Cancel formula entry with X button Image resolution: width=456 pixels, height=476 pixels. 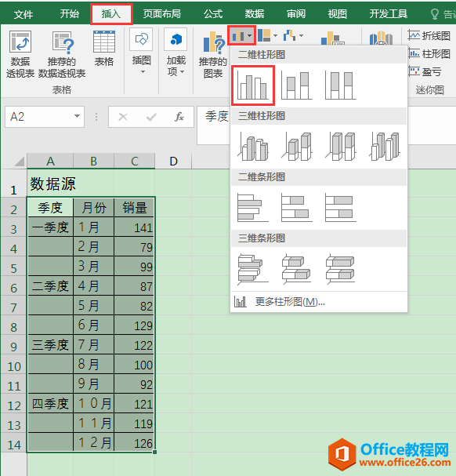coord(123,117)
